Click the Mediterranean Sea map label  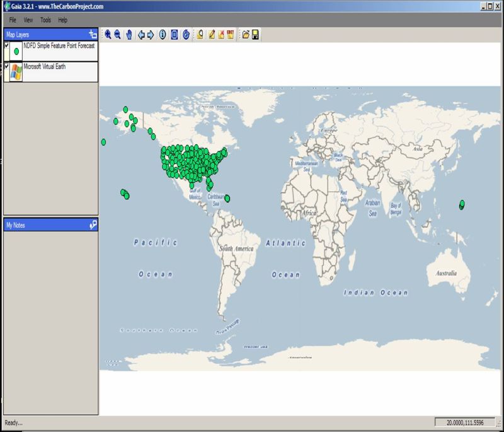(307, 166)
